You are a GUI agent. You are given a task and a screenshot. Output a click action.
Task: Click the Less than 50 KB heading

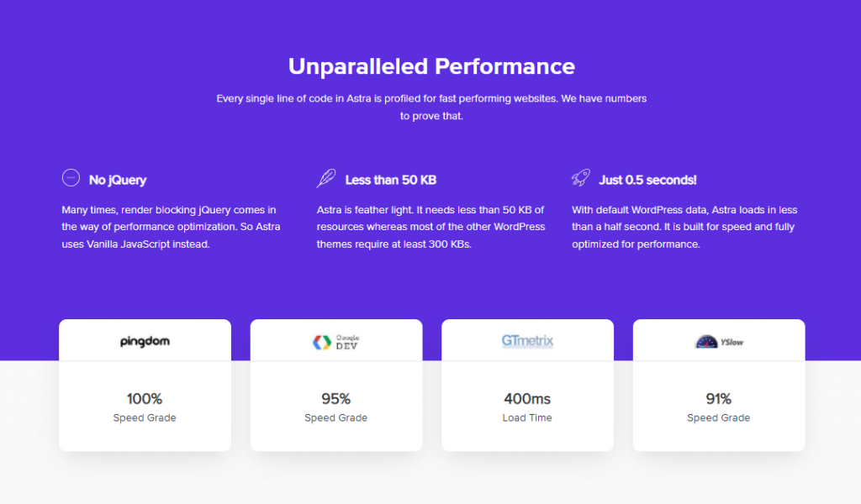pos(390,180)
